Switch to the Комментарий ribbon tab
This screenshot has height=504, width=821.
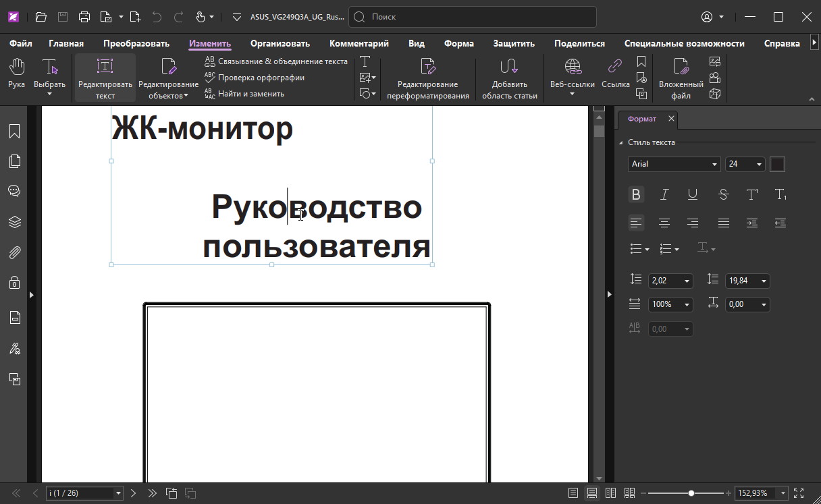pyautogui.click(x=359, y=43)
